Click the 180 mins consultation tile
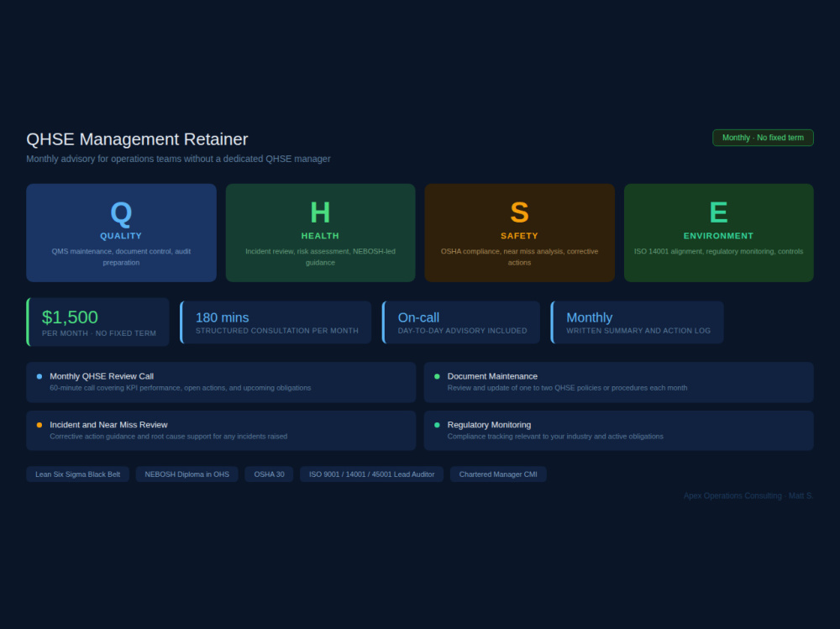The height and width of the screenshot is (629, 840). click(276, 322)
